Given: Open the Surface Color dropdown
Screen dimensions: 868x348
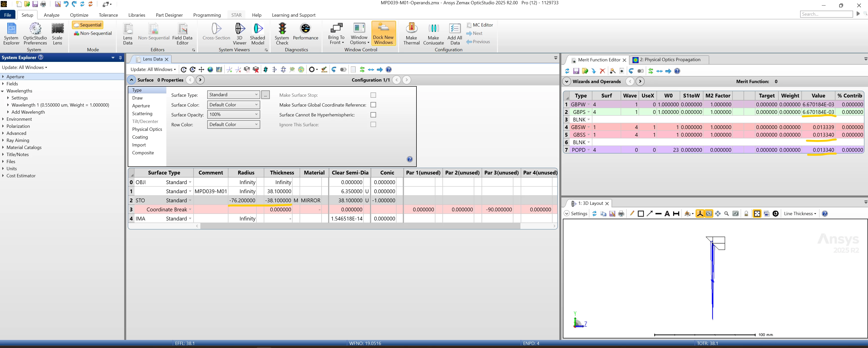Looking at the screenshot, I should 233,105.
